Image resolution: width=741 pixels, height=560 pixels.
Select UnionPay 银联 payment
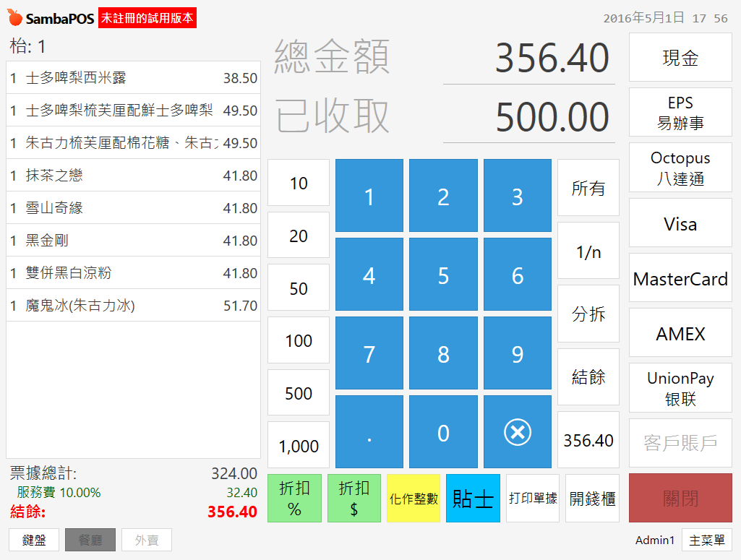680,388
